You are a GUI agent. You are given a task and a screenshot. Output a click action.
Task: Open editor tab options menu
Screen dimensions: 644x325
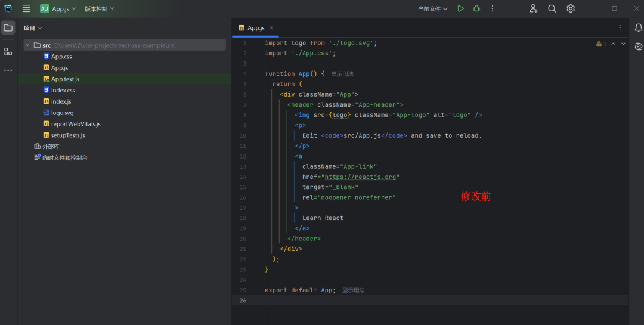coord(620,28)
